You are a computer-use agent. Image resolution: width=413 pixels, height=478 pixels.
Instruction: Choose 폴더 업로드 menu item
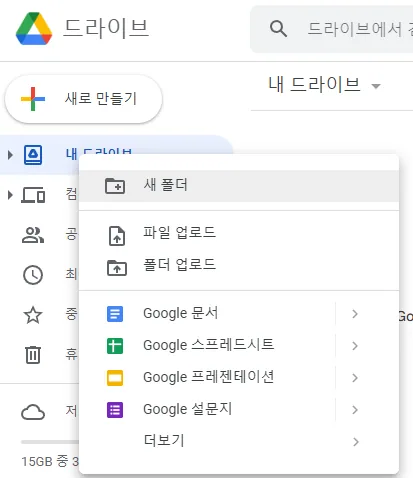tap(239, 265)
